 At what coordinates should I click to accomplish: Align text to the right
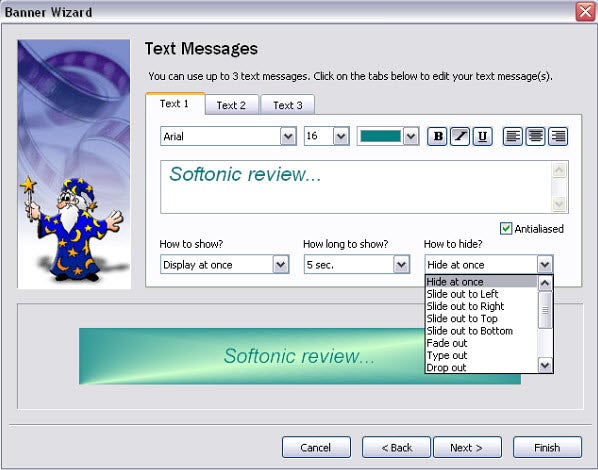coord(558,136)
